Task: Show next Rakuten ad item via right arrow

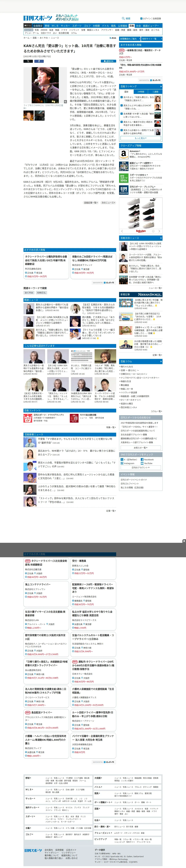Action: click(x=159, y=231)
